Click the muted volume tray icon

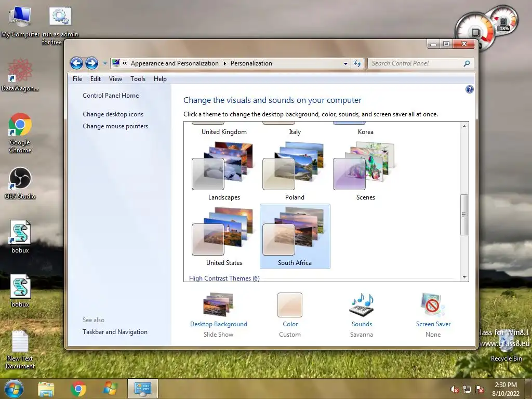coord(455,389)
